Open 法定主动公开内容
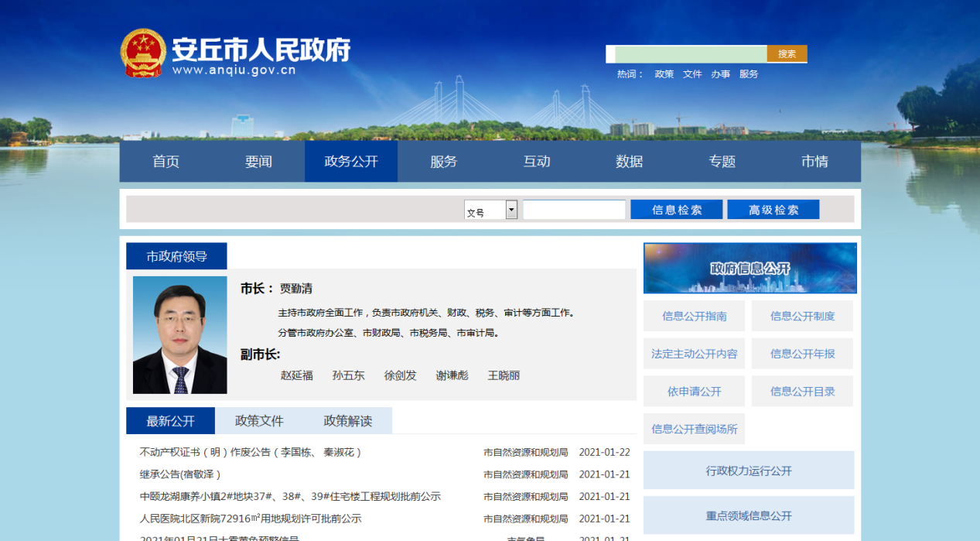Screen dimensions: 980x541 [x=695, y=354]
